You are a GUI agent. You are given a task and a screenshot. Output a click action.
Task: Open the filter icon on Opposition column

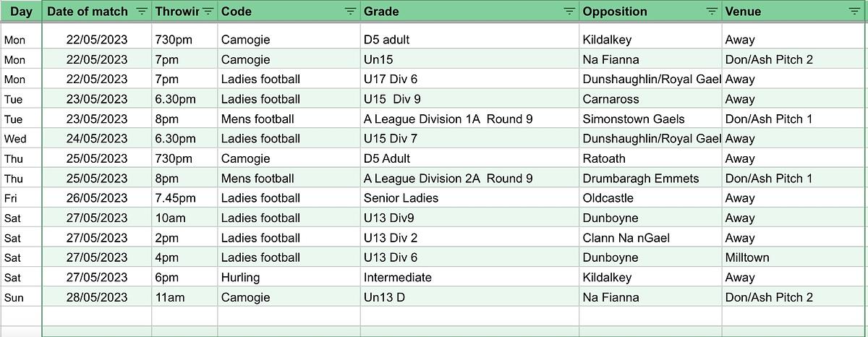point(712,12)
